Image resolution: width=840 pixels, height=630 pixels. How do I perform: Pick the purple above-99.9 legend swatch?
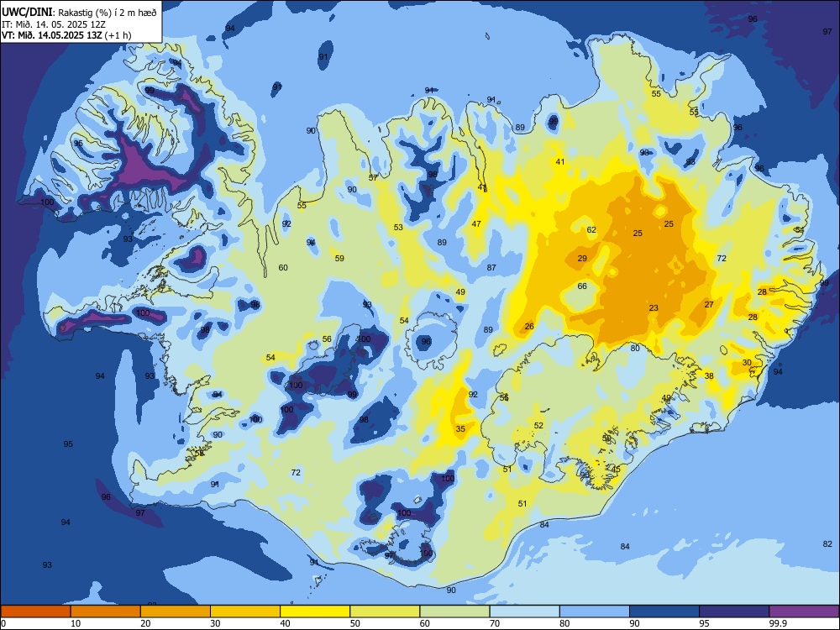pyautogui.click(x=804, y=612)
